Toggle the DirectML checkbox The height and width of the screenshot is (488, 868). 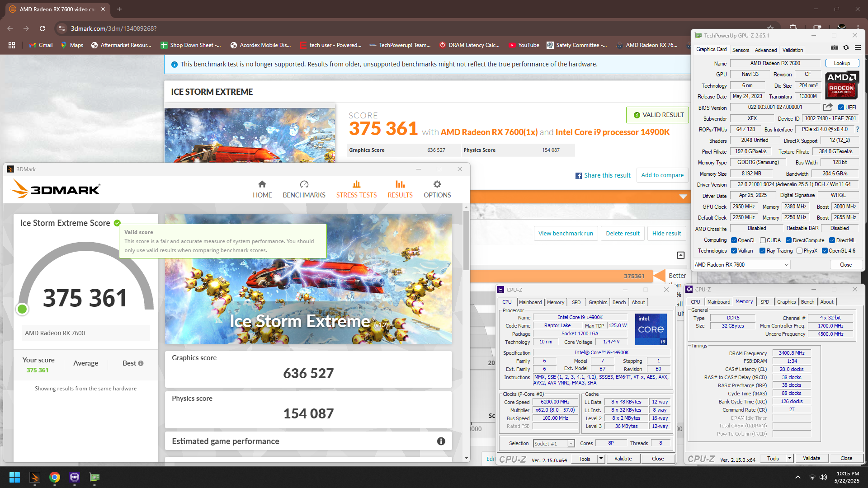(832, 240)
